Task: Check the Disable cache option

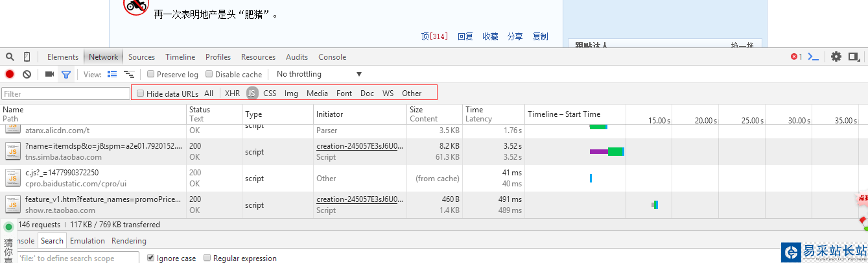Action: point(209,74)
